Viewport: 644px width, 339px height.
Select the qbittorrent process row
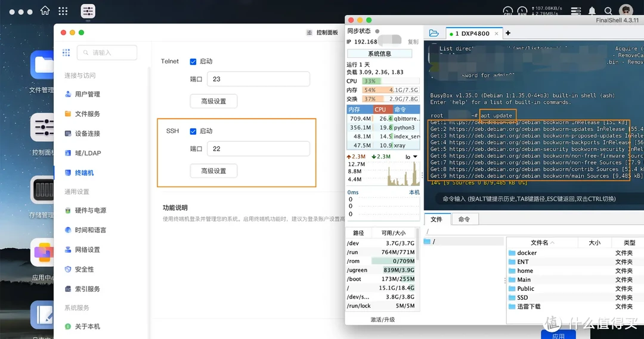[x=383, y=119]
